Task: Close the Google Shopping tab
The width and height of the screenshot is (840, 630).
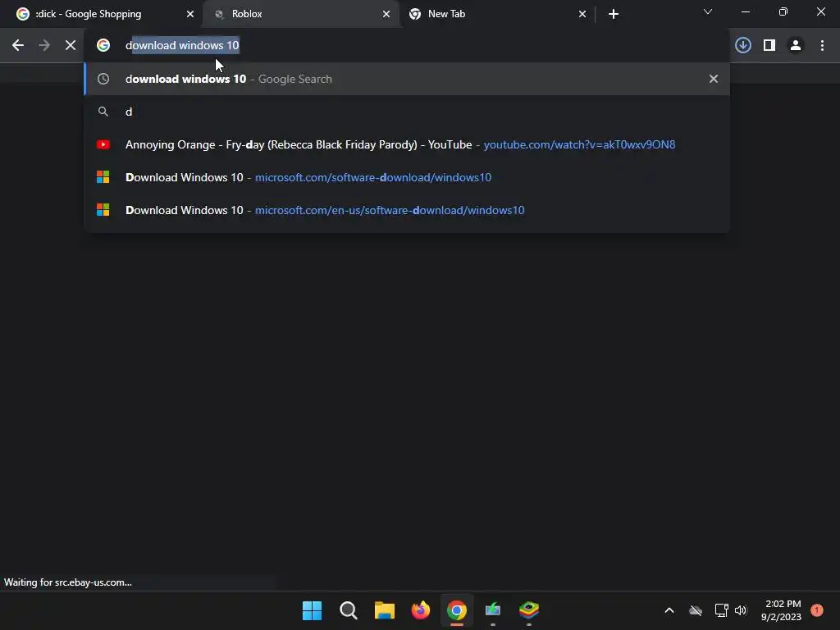Action: coord(190,14)
